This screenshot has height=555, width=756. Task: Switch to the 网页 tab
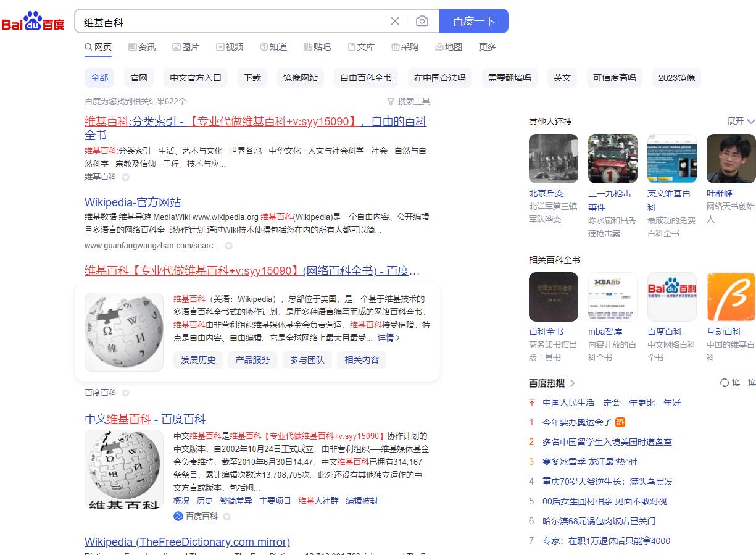tap(99, 47)
